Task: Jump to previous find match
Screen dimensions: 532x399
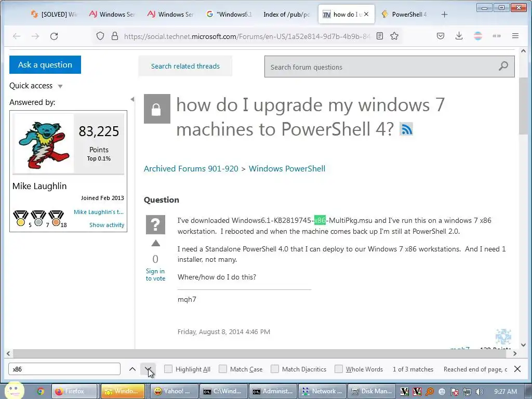Action: [x=132, y=369]
